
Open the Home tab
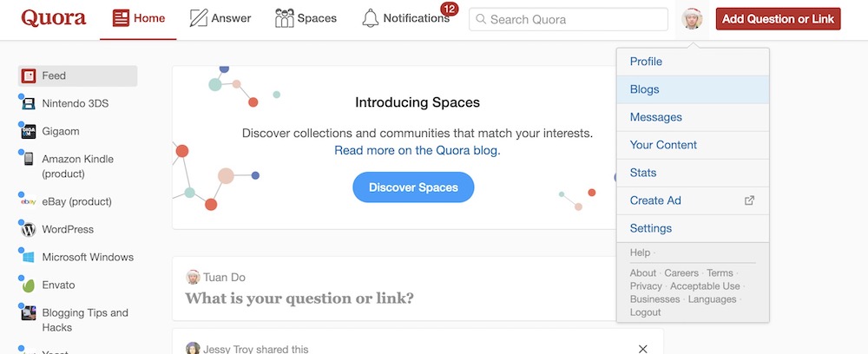click(138, 18)
